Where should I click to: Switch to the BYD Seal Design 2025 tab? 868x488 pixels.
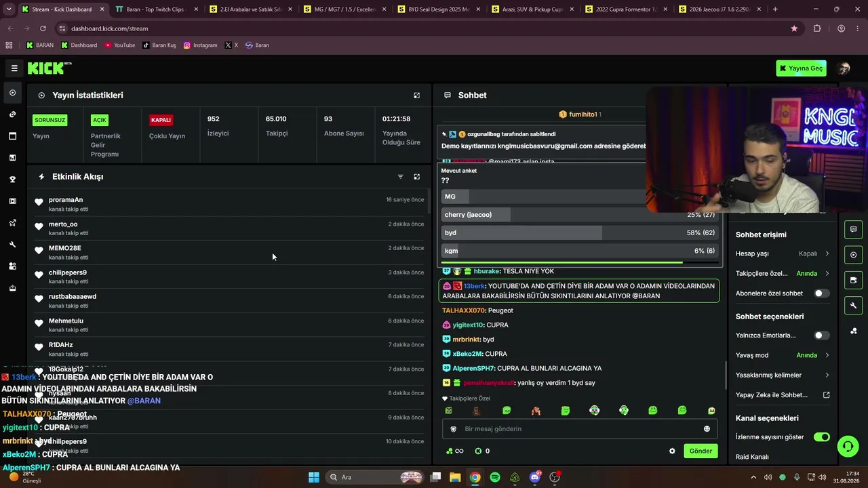tap(439, 9)
